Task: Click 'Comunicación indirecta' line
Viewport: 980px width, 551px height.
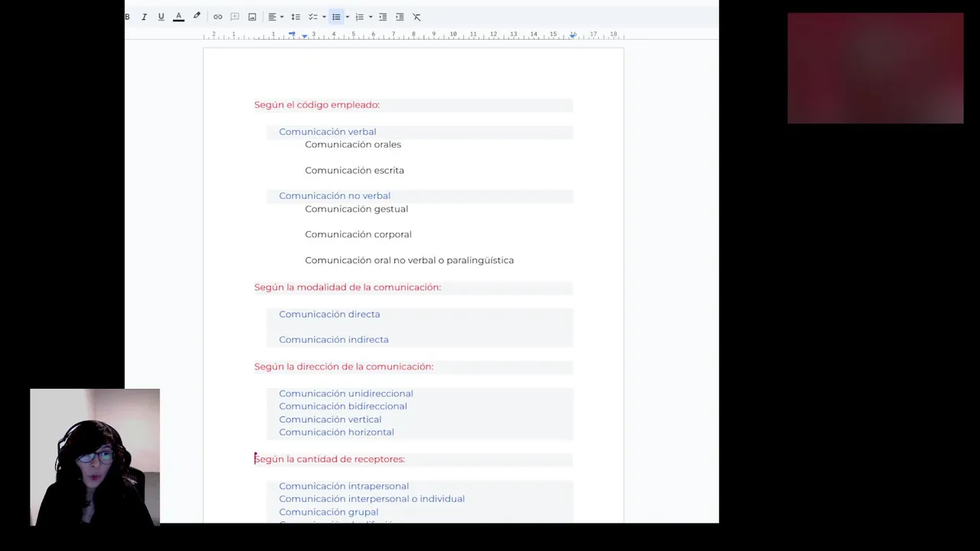Action: 334,340
